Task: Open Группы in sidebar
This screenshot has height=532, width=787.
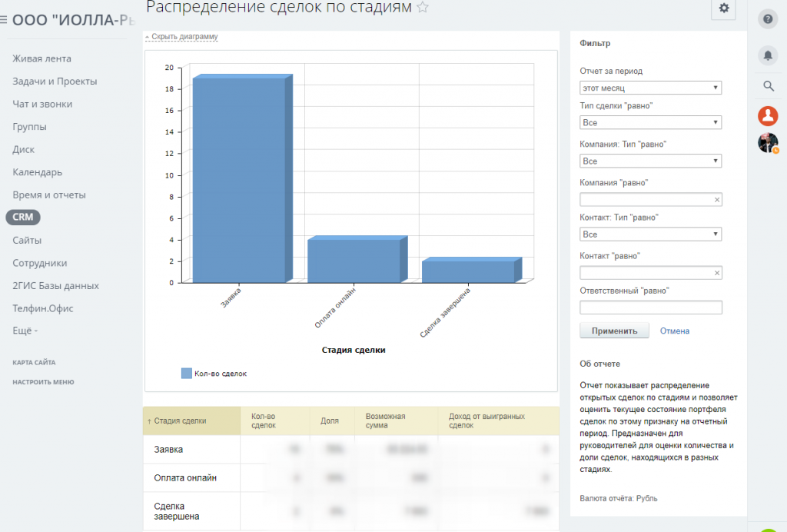Action: 29,127
